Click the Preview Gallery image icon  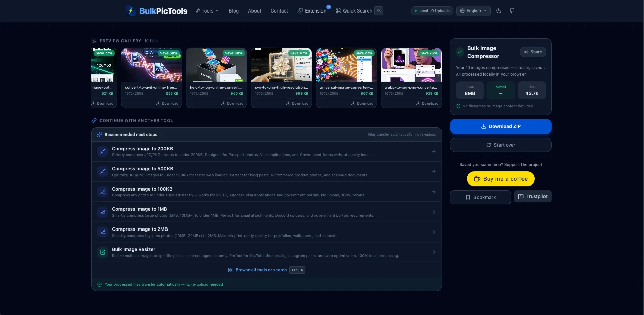(x=94, y=41)
